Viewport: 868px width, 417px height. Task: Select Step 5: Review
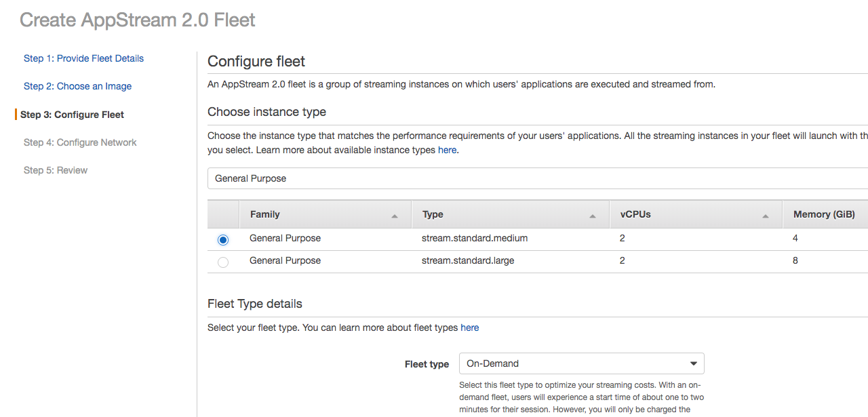(x=56, y=170)
